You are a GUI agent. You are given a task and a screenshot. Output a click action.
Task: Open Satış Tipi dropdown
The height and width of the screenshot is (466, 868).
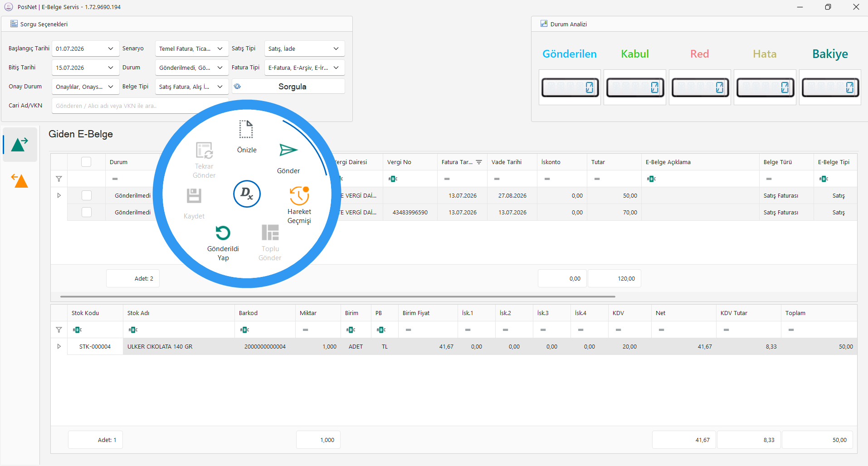point(336,49)
